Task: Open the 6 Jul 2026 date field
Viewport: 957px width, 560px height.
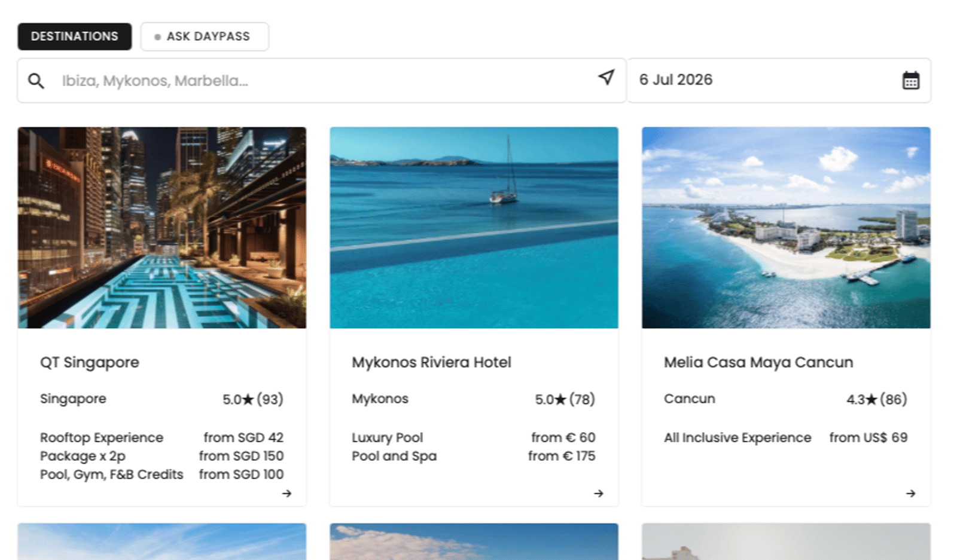Action: click(x=779, y=80)
